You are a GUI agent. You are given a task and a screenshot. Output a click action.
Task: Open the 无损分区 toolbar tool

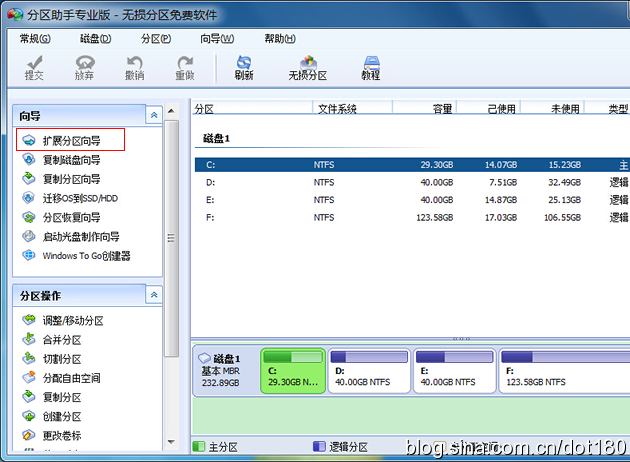308,68
